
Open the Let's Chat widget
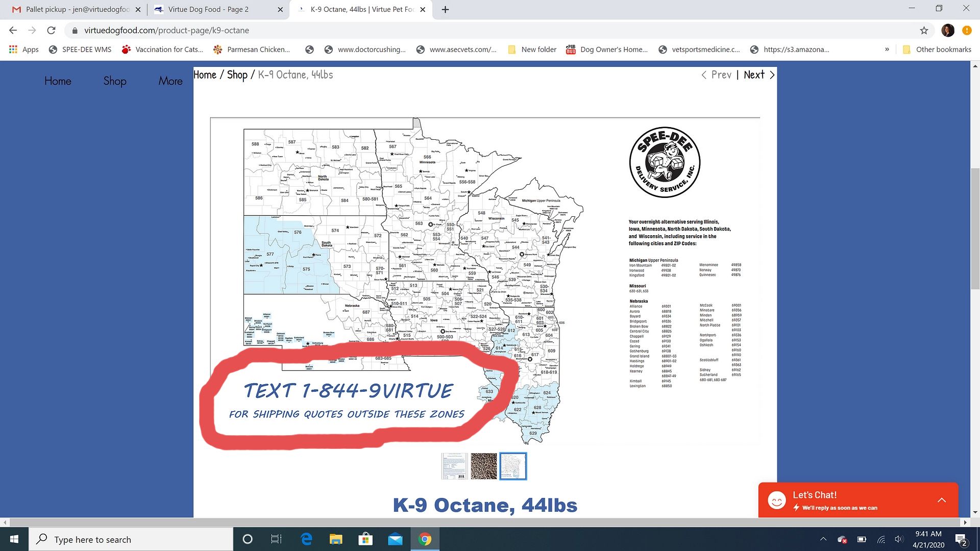coord(857,500)
